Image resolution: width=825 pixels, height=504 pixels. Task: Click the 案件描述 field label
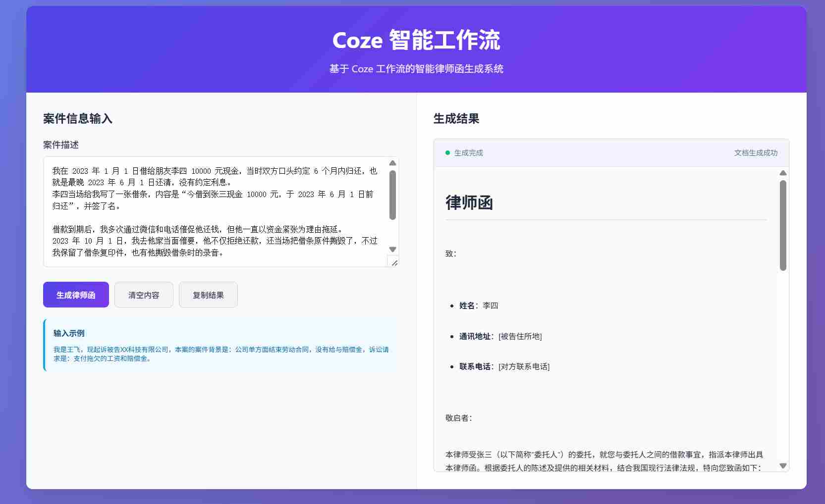[x=61, y=145]
